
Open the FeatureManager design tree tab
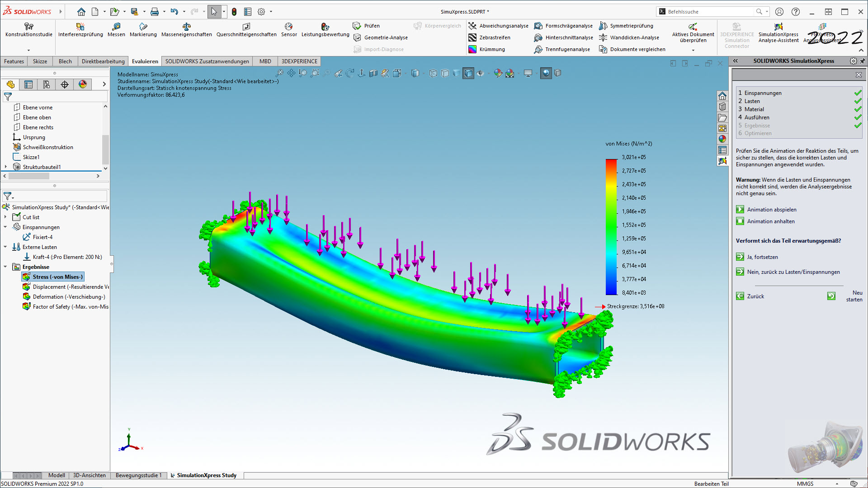[10, 84]
